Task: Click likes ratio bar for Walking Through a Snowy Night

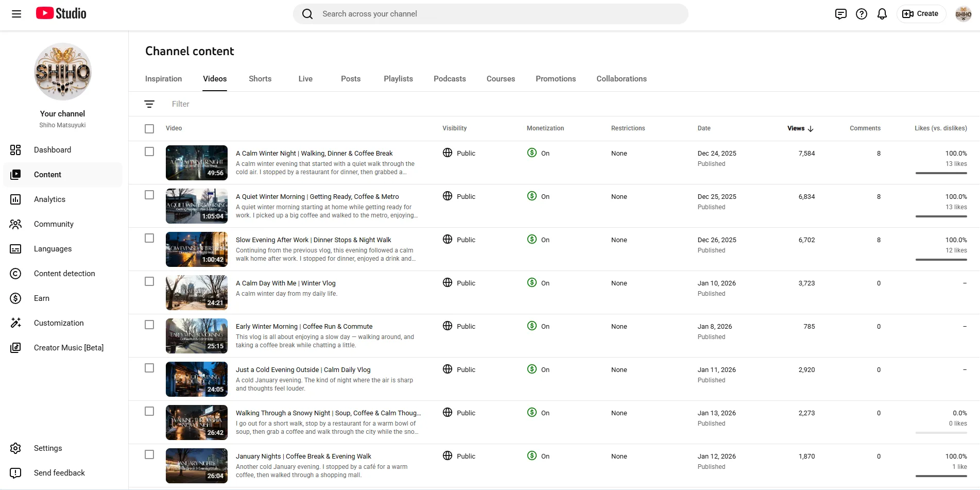Action: [x=941, y=433]
